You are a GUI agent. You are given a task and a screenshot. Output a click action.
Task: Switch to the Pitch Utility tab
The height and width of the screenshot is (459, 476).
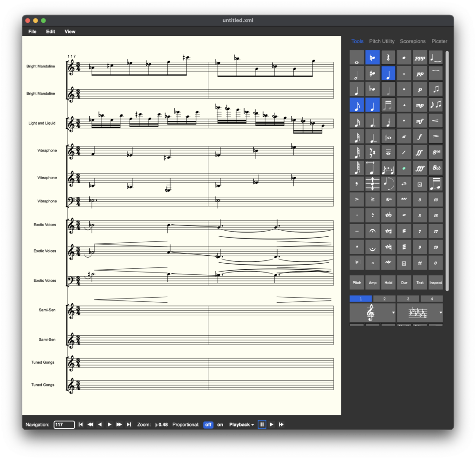click(382, 41)
